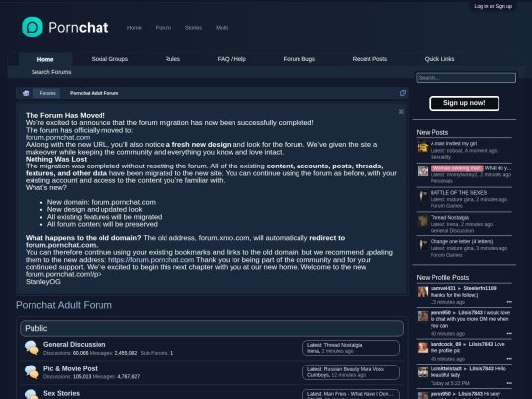Open the 'Thread Nostalgia' title in New Posts
This screenshot has height=399, width=532.
click(x=449, y=217)
